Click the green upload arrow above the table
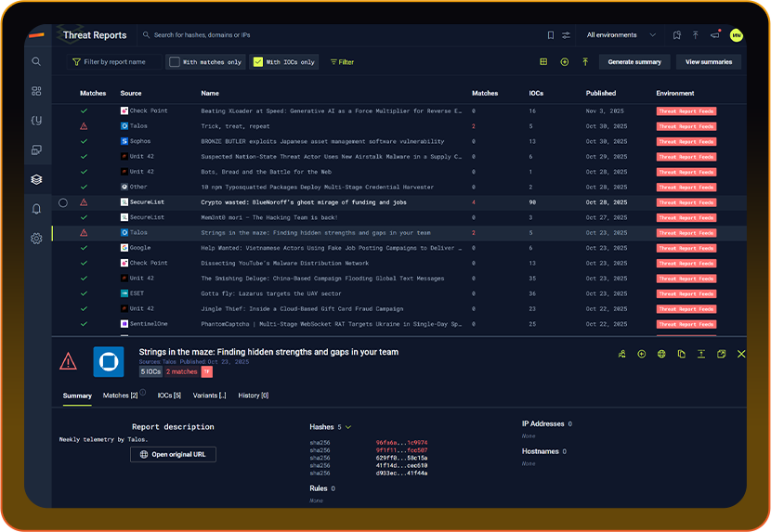Viewport: 771px width, 532px height. pyautogui.click(x=585, y=62)
